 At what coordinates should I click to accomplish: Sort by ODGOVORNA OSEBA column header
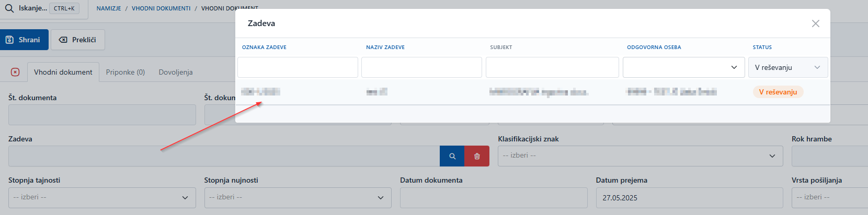[x=654, y=47]
